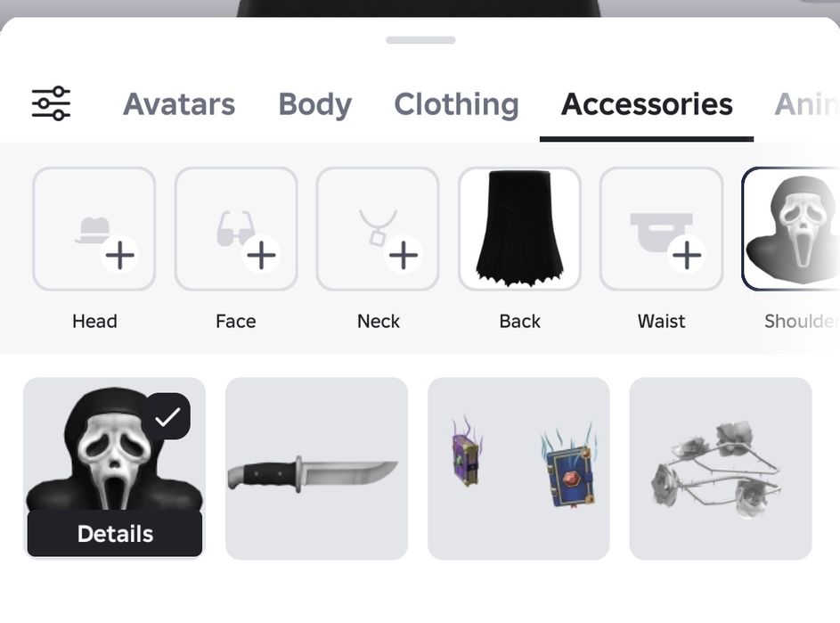
Task: Equip the silver rose crown accessory
Action: [x=721, y=469]
